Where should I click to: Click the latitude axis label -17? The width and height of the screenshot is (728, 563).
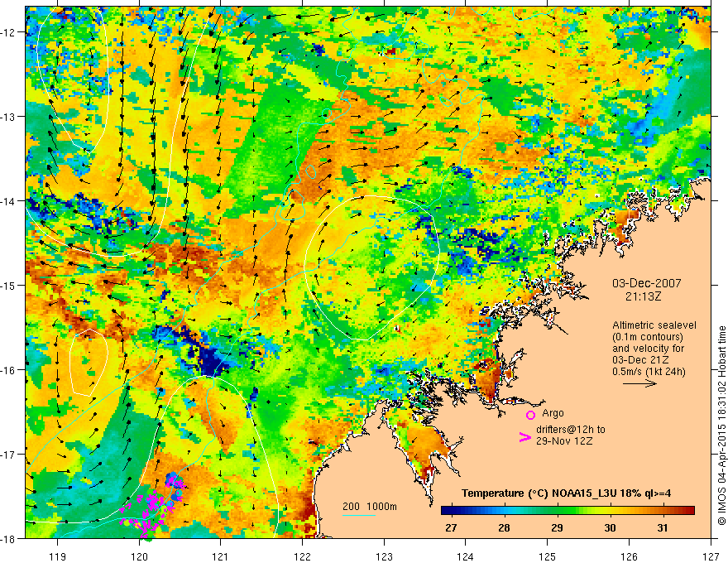[9, 455]
